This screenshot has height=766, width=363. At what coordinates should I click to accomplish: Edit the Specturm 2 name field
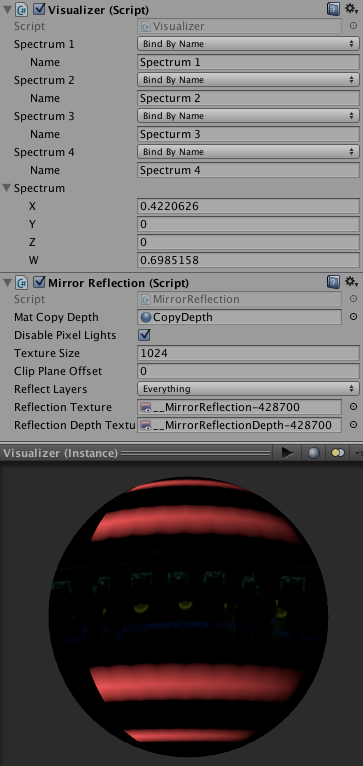(x=248, y=98)
